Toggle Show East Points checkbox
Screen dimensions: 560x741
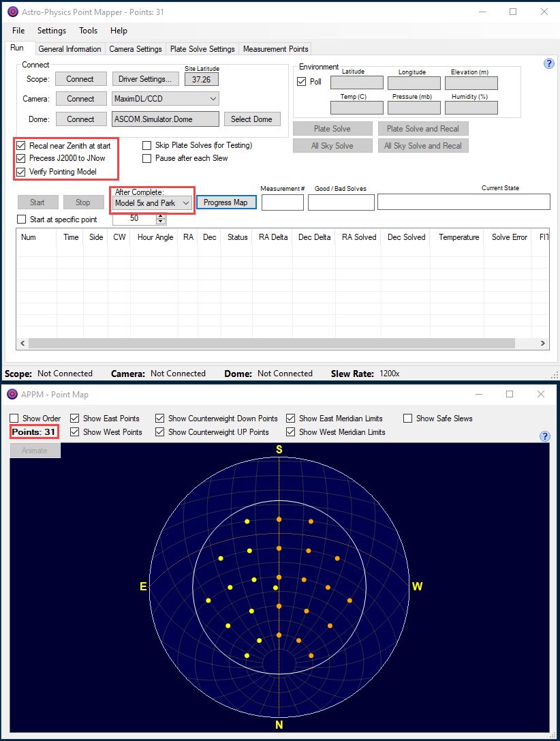click(75, 419)
